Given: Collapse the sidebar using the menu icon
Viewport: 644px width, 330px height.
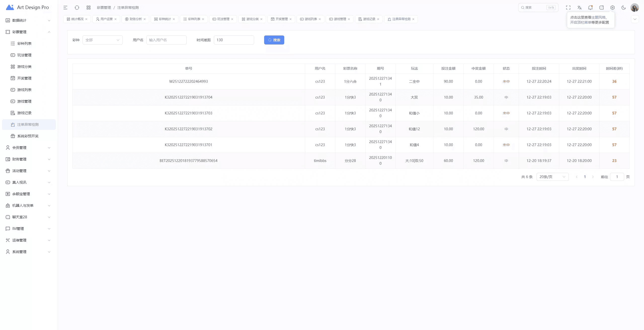Looking at the screenshot, I should 65,8.
